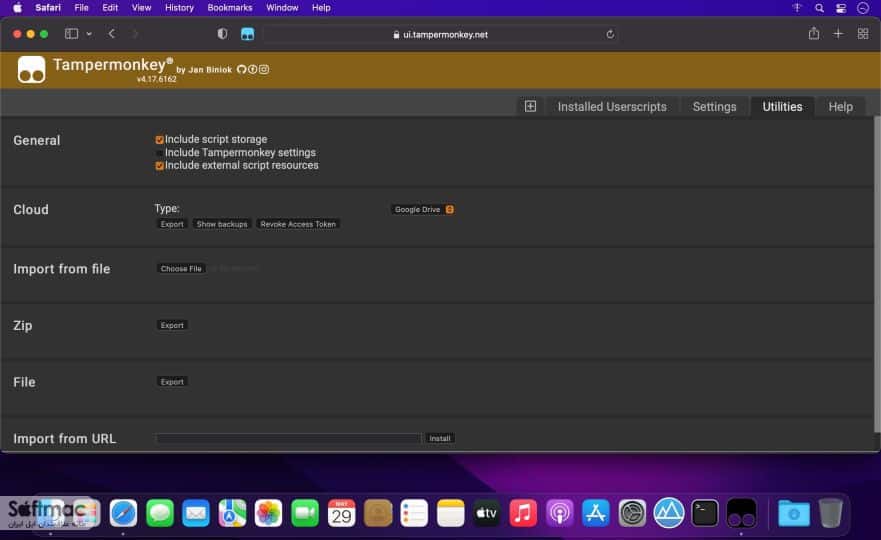881x540 pixels.
Task: Switch to the Installed Userscripts tab
Action: tap(612, 107)
